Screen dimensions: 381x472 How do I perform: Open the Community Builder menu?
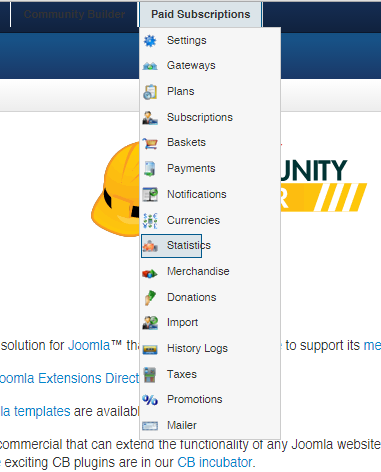[x=74, y=14]
